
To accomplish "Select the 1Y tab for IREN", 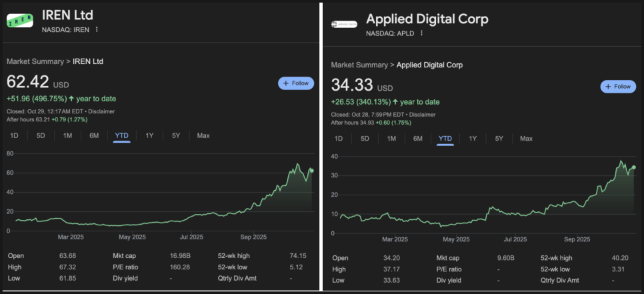I will tap(149, 136).
